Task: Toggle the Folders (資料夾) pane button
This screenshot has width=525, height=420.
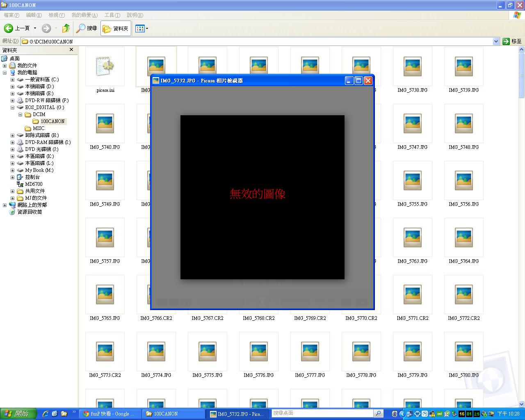Action: tap(116, 28)
